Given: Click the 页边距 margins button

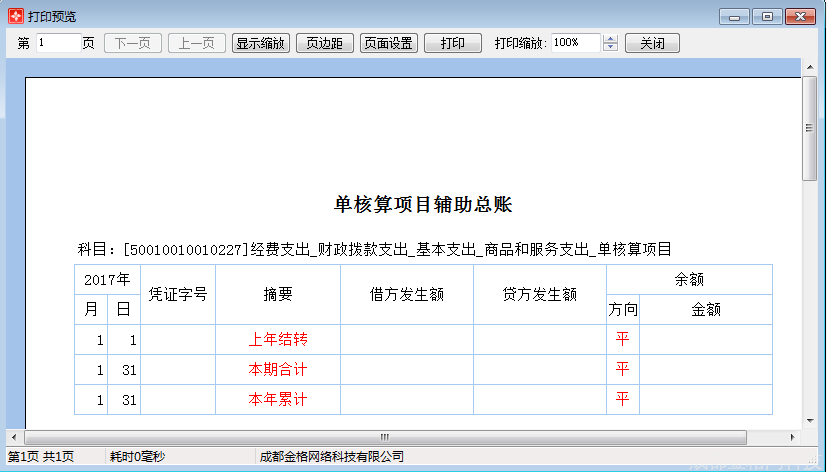Looking at the screenshot, I should [x=324, y=43].
